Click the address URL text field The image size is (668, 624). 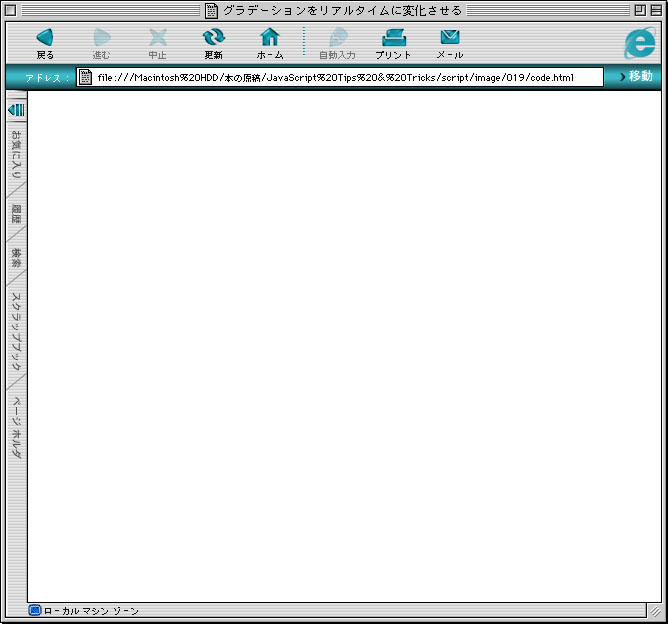click(x=348, y=77)
